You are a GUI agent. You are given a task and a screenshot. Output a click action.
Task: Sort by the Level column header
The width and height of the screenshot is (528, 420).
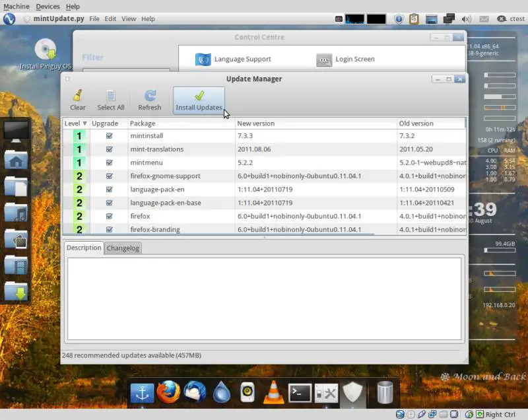point(76,123)
